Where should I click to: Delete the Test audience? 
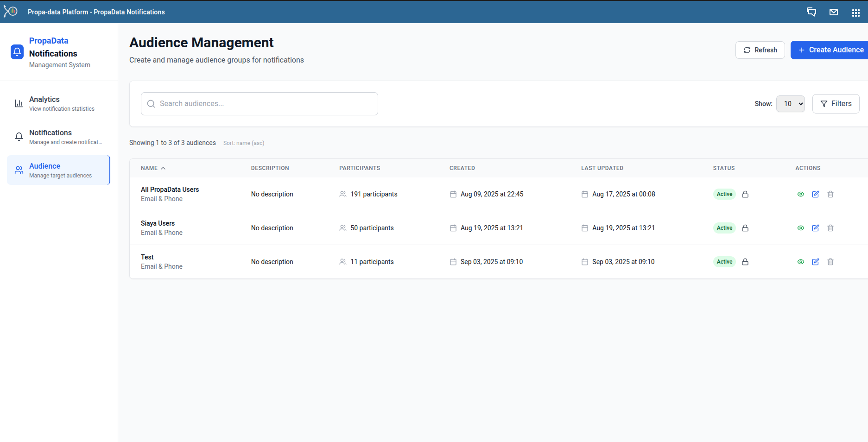coord(830,262)
